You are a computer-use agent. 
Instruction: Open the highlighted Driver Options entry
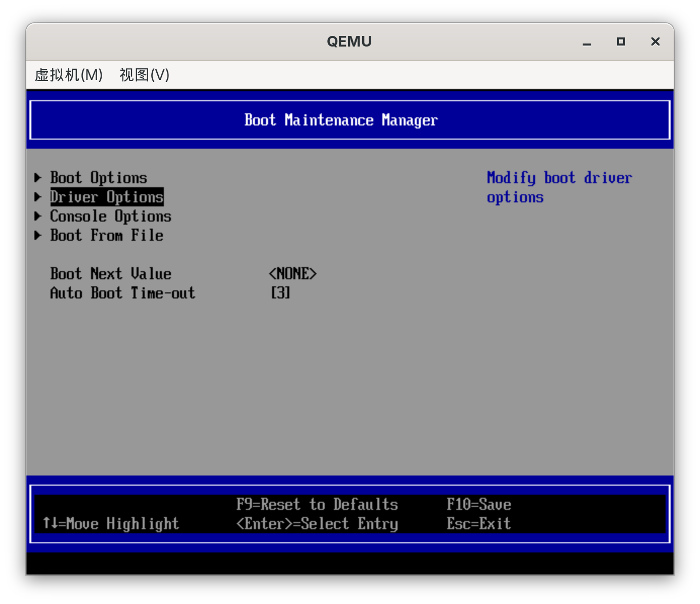tap(107, 197)
